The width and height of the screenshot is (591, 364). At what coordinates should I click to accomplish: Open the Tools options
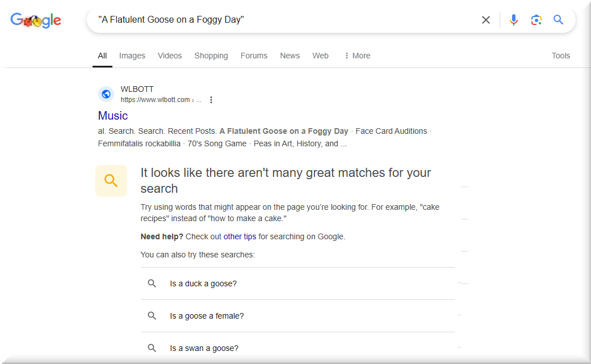click(560, 56)
